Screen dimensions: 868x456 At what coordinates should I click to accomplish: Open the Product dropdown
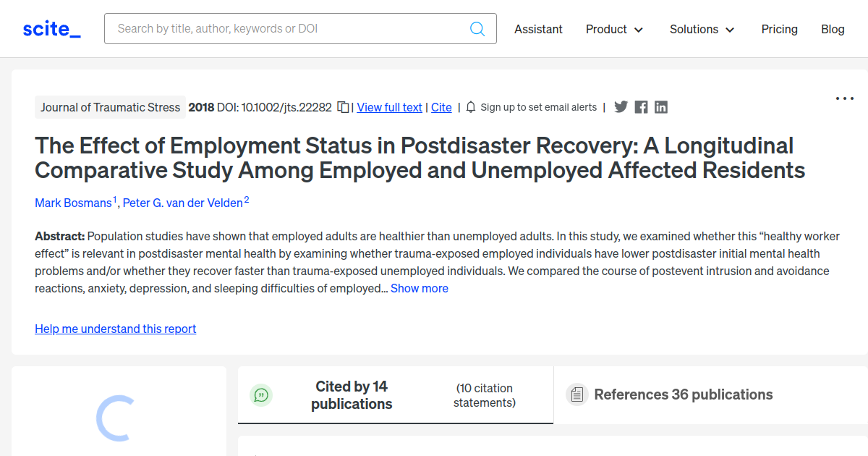[x=614, y=29]
